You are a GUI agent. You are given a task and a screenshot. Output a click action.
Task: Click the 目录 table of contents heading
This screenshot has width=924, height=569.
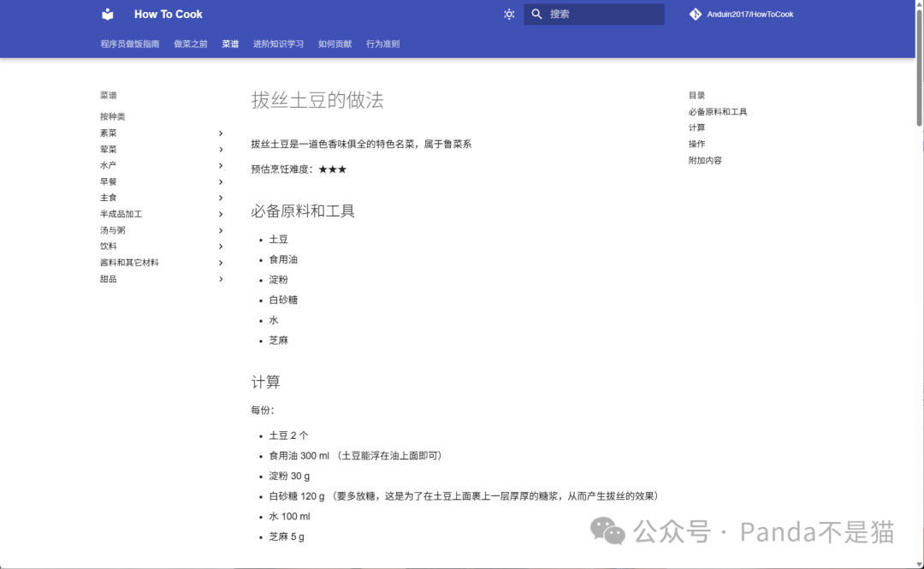(x=696, y=96)
